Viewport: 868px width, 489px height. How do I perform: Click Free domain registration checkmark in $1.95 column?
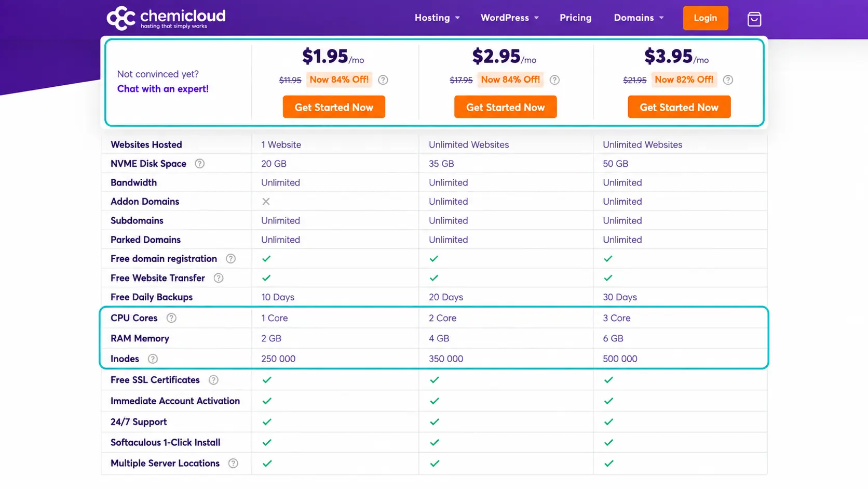point(266,259)
